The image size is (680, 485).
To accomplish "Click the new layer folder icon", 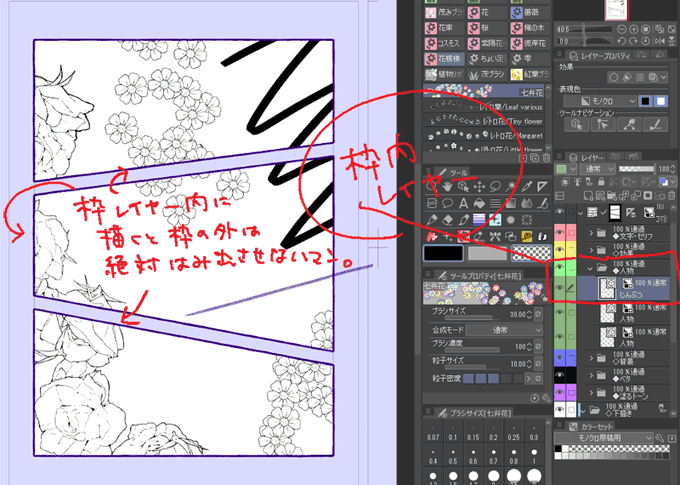I will tap(611, 196).
